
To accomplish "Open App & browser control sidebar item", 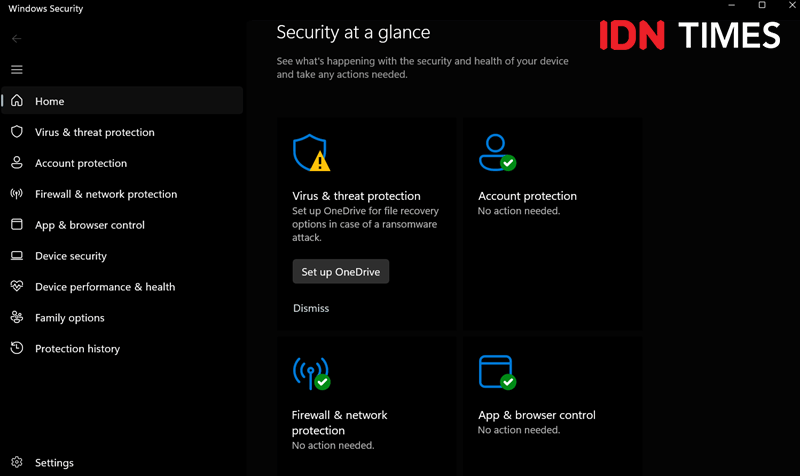I will click(122, 224).
